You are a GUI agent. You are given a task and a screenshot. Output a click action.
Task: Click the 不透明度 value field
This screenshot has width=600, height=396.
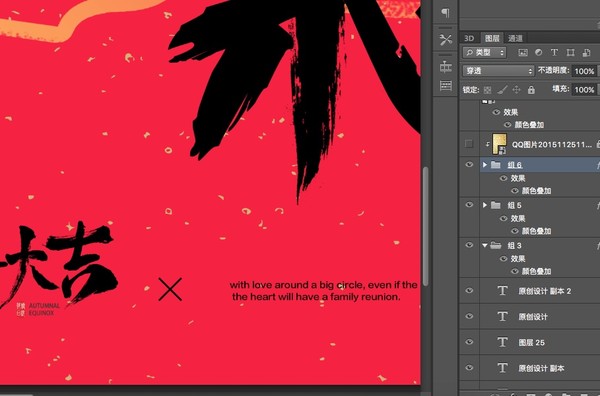click(585, 71)
